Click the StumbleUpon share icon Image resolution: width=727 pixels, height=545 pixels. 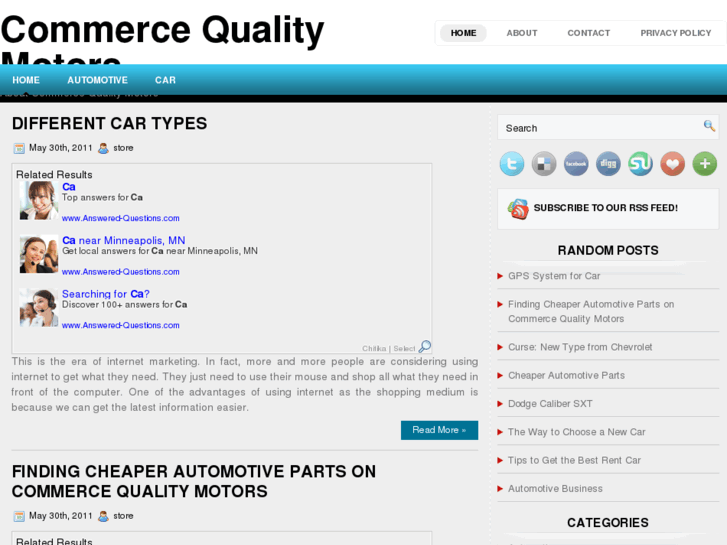(640, 164)
